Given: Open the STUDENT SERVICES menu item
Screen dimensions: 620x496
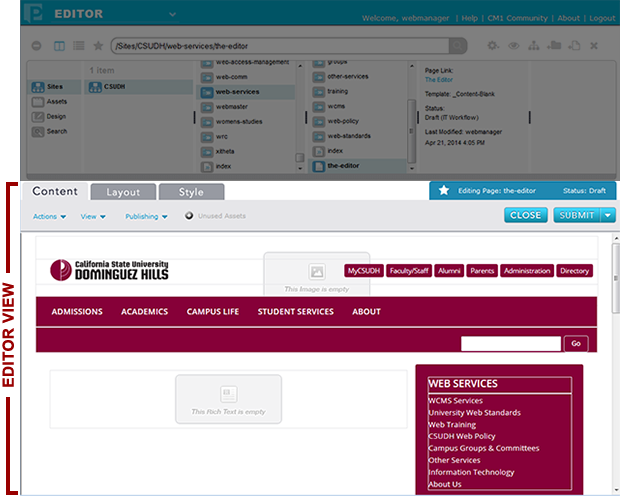Looking at the screenshot, I should (x=296, y=312).
